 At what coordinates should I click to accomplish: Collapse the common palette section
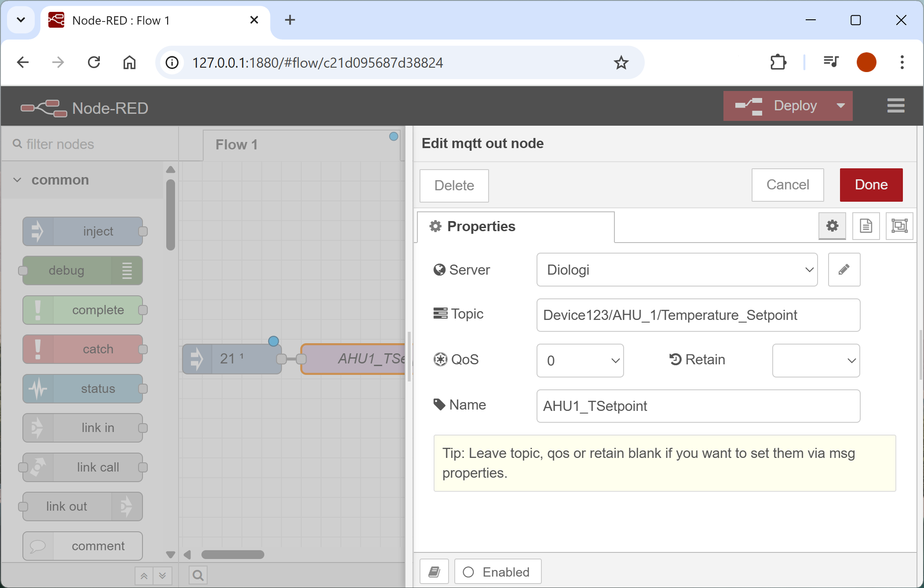point(17,180)
